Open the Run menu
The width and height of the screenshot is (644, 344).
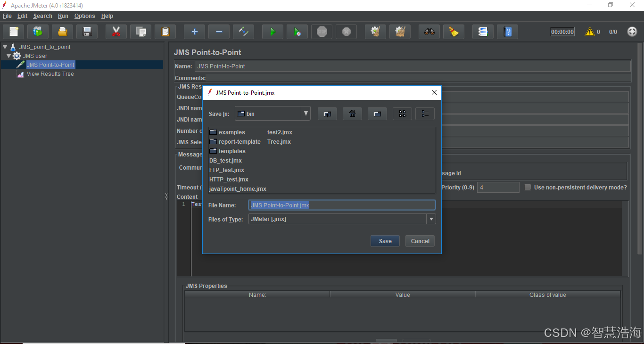63,16
